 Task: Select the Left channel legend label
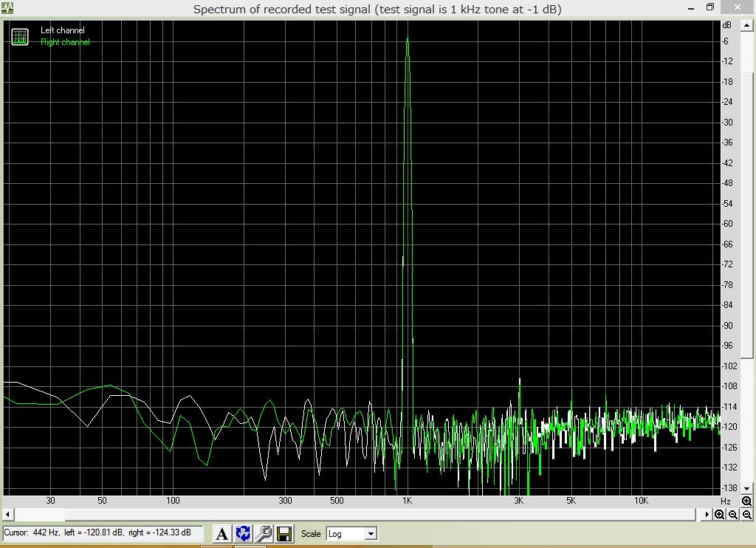click(63, 30)
